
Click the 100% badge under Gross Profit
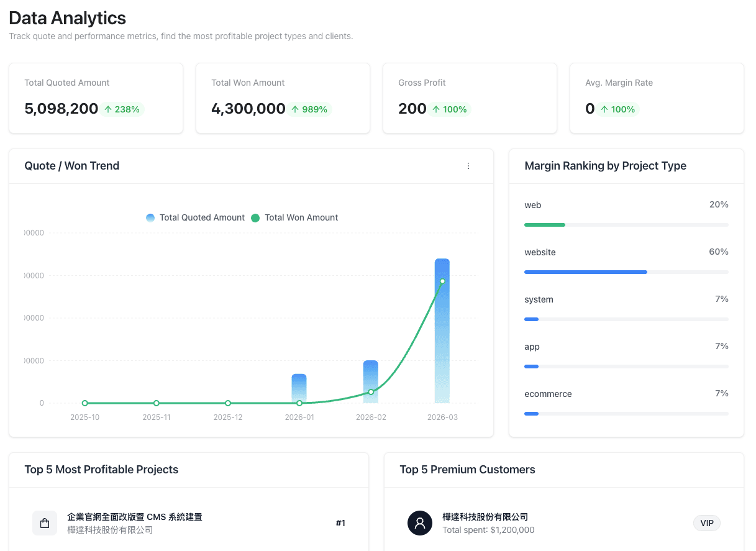click(x=450, y=109)
